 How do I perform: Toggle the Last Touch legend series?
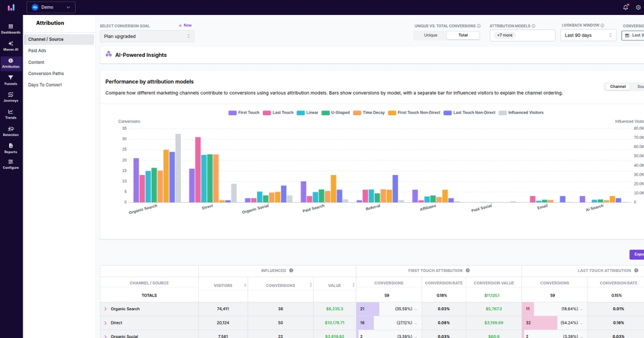point(278,113)
